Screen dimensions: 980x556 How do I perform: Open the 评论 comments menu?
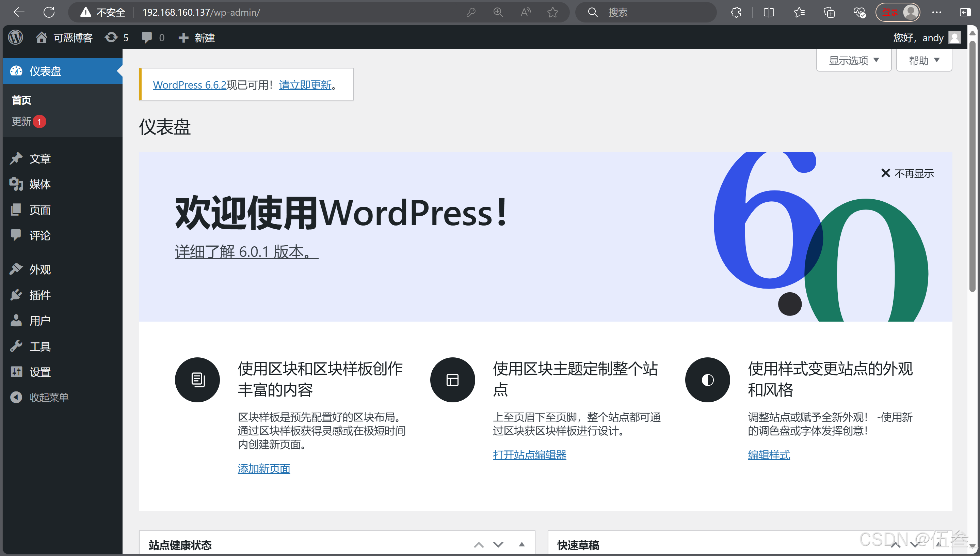(63, 235)
